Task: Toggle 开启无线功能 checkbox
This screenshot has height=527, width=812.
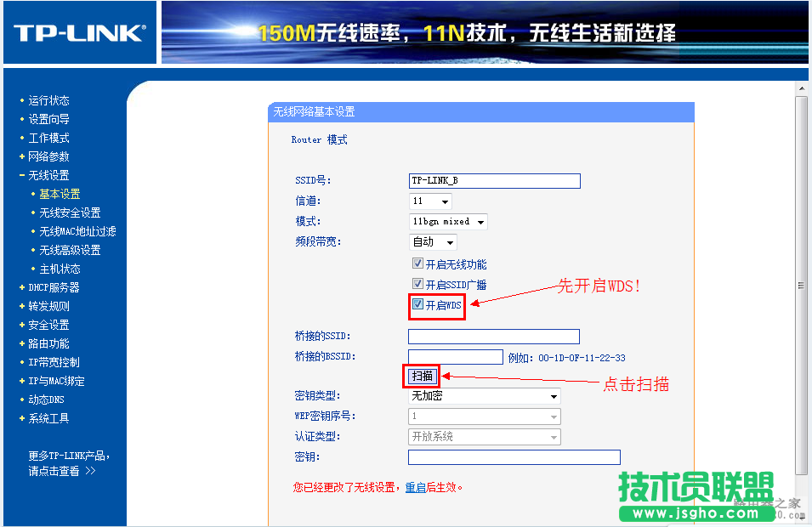Action: point(417,263)
